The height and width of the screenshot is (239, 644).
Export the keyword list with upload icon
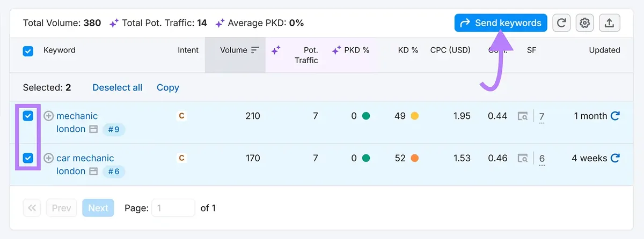pos(610,23)
